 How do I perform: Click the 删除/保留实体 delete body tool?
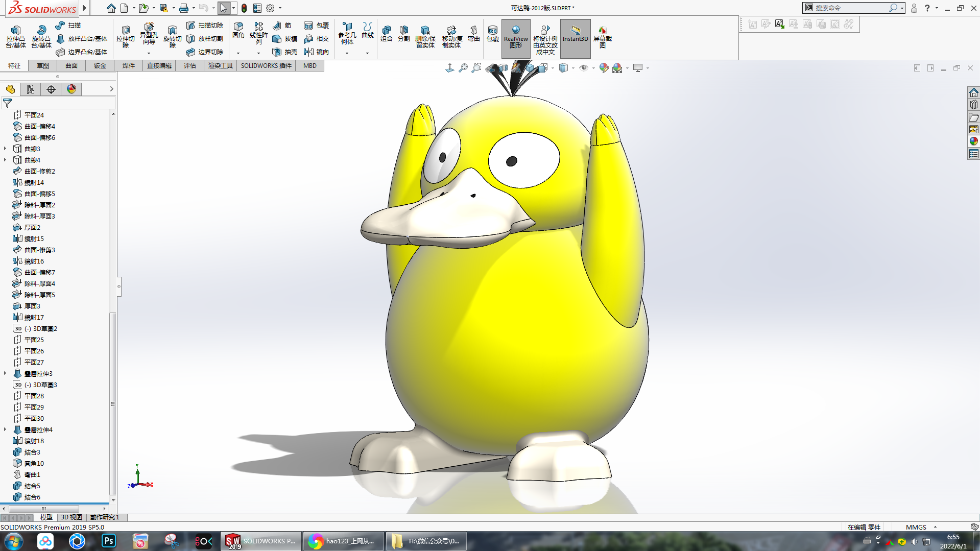pyautogui.click(x=425, y=37)
